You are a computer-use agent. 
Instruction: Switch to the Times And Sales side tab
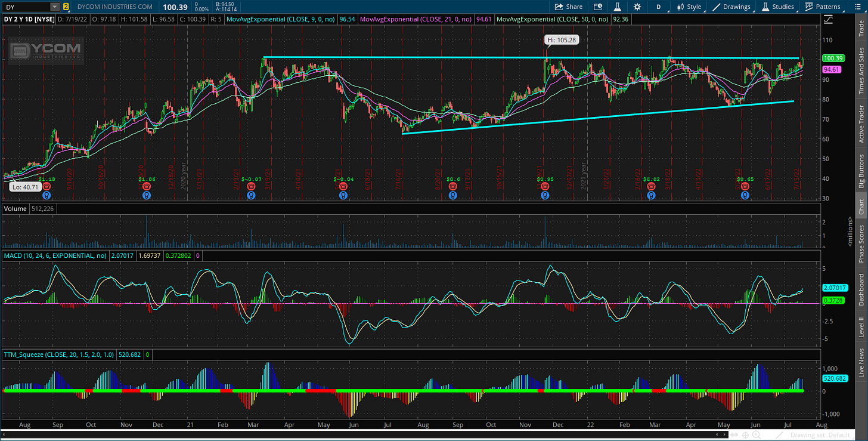(x=860, y=70)
